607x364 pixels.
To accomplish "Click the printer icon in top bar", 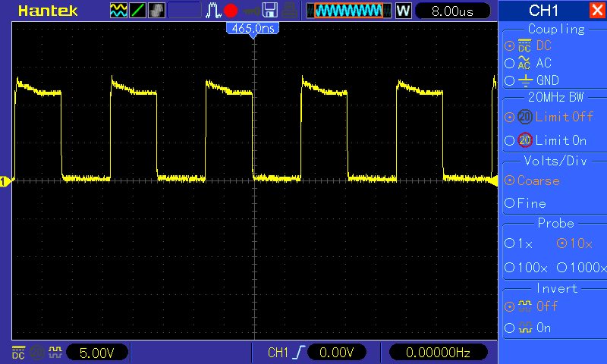I will [x=289, y=11].
